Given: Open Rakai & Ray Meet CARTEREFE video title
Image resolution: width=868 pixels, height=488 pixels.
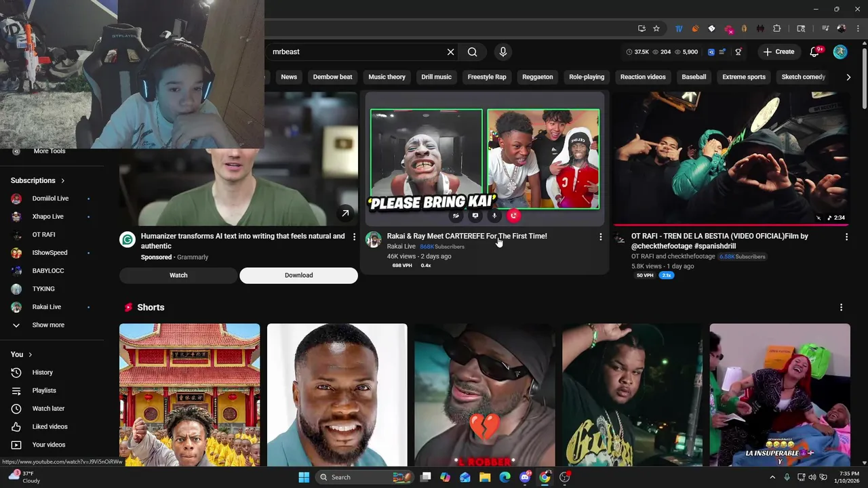Looking at the screenshot, I should point(467,236).
